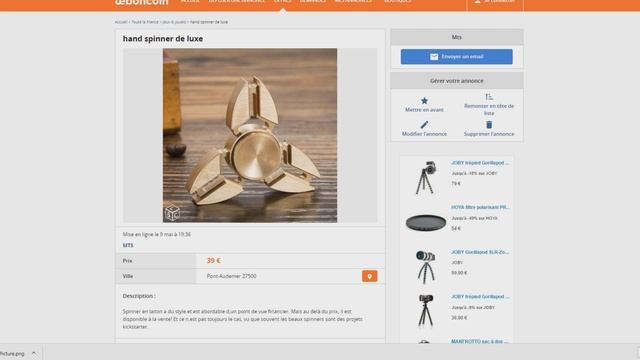Click the MTS seller name under date
The height and width of the screenshot is (360, 640).
tap(128, 245)
